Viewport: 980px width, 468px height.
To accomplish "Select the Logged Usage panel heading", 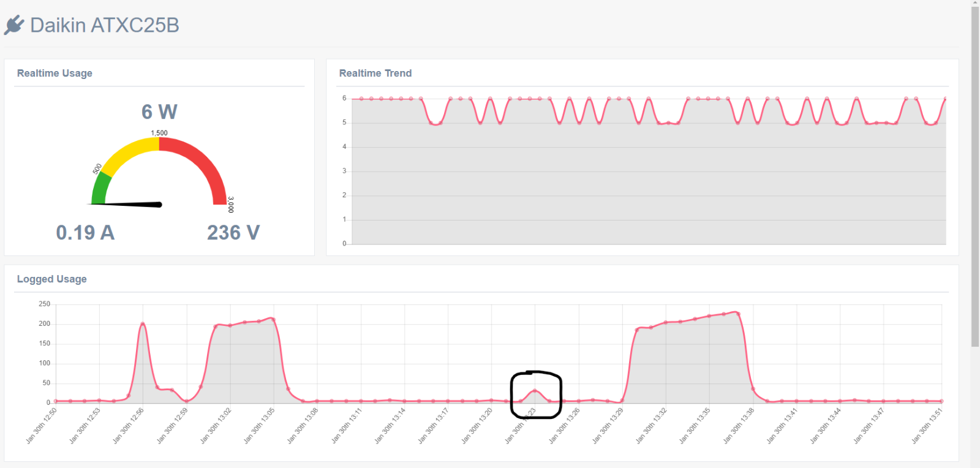I will click(x=51, y=279).
